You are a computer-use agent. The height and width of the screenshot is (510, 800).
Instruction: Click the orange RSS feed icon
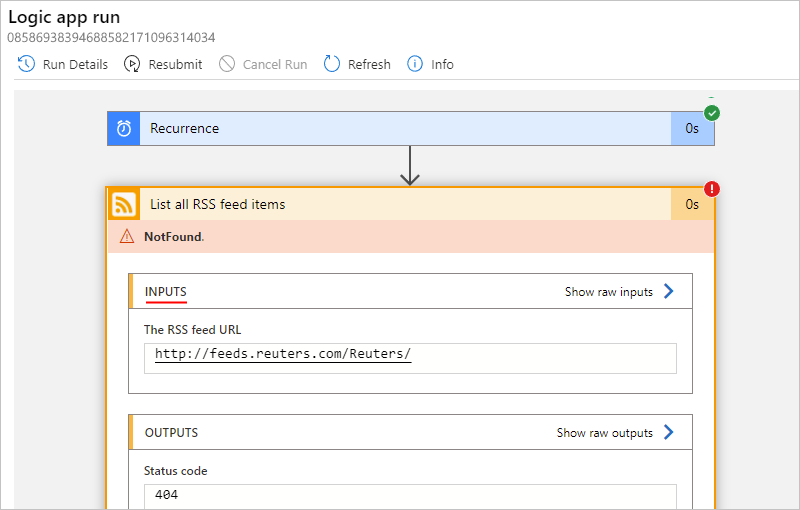124,204
